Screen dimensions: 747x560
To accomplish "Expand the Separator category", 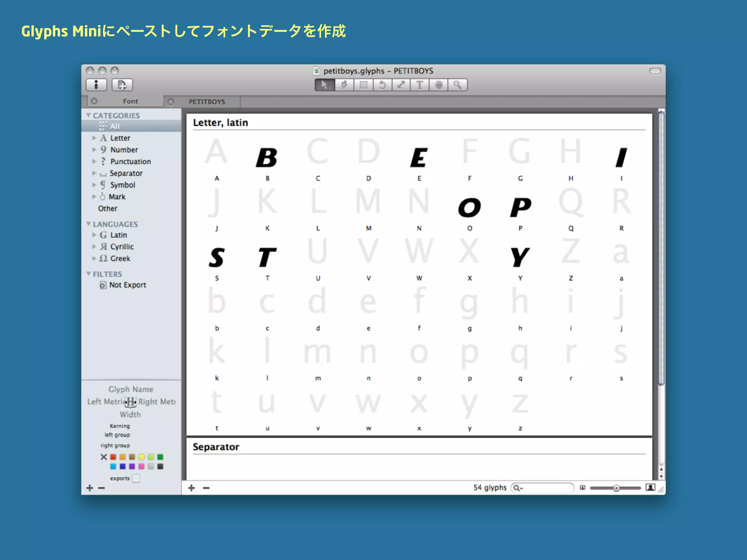I will [94, 173].
